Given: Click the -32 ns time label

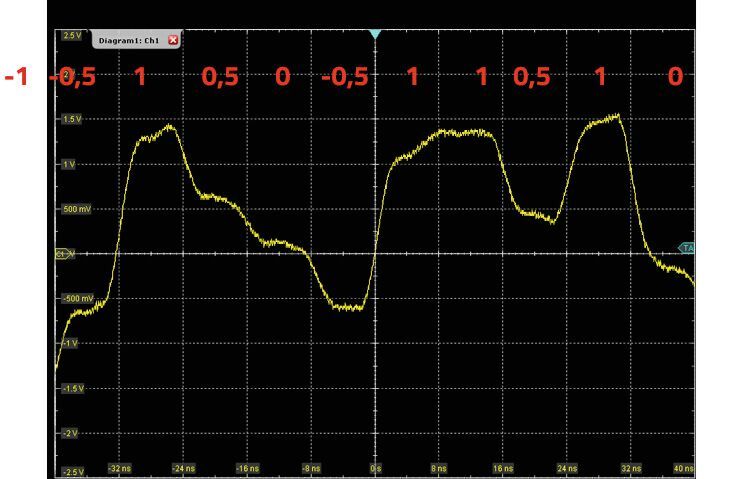Looking at the screenshot, I should [120, 468].
